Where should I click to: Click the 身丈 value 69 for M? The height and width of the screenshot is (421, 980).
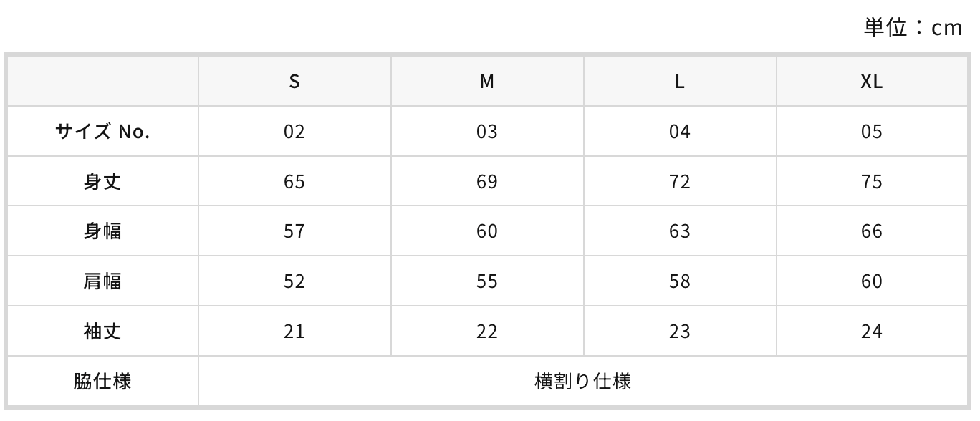click(487, 182)
